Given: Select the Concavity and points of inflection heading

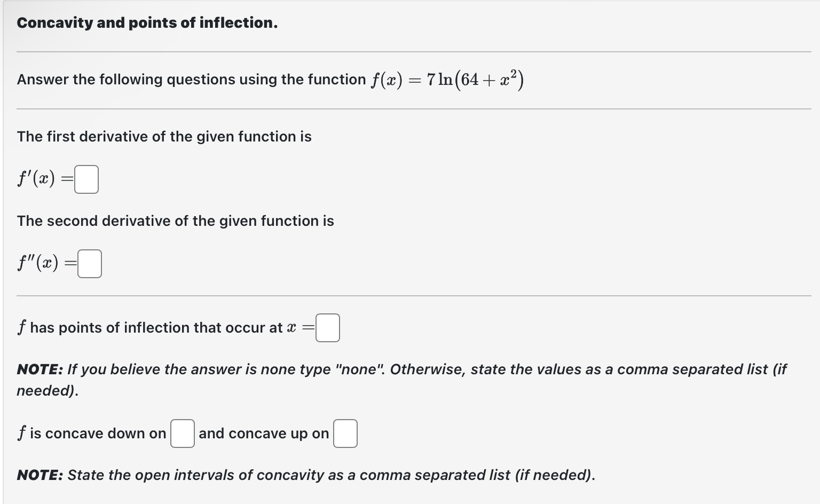Looking at the screenshot, I should point(147,22).
